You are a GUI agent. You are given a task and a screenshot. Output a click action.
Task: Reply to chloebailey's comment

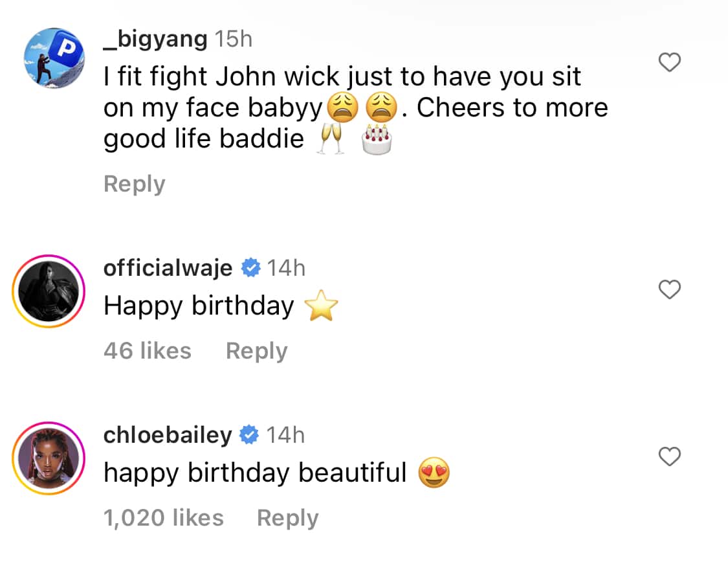[287, 518]
